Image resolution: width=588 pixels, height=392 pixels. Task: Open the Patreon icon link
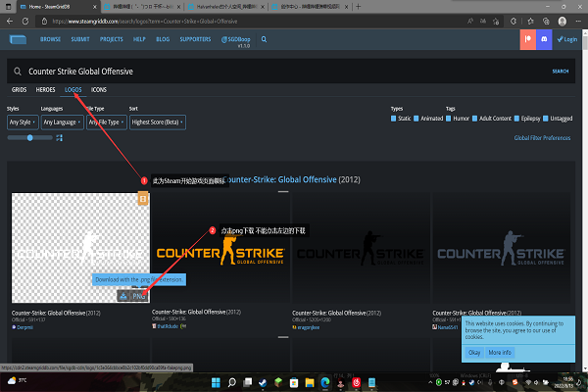[527, 40]
